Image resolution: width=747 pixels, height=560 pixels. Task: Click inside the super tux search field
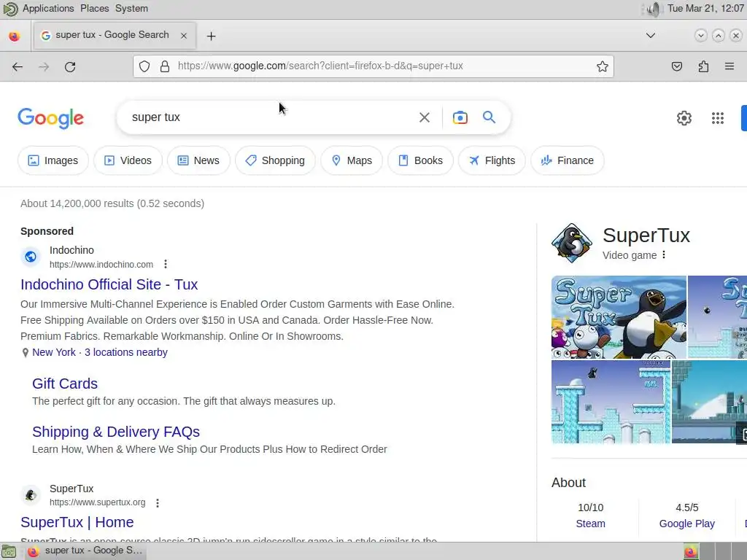click(x=271, y=117)
